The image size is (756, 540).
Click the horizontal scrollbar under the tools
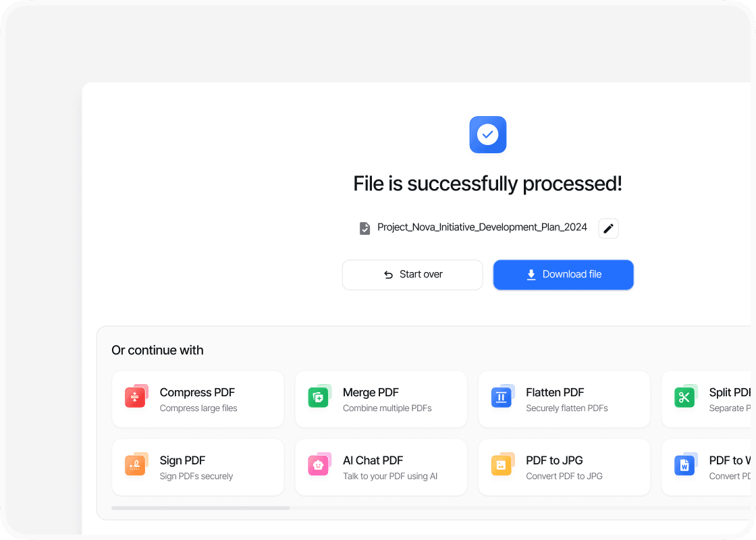pos(200,508)
